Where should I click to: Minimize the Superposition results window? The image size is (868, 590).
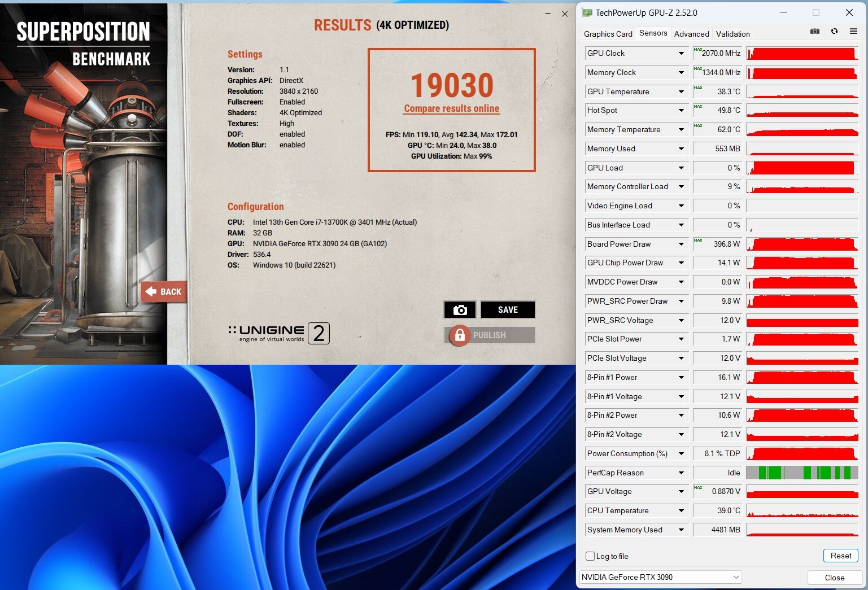(x=548, y=14)
